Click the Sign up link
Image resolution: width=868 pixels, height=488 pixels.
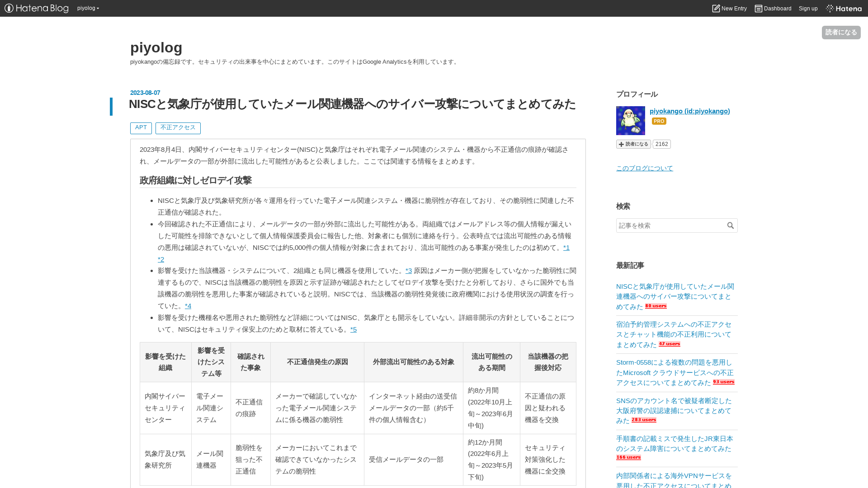(x=808, y=8)
